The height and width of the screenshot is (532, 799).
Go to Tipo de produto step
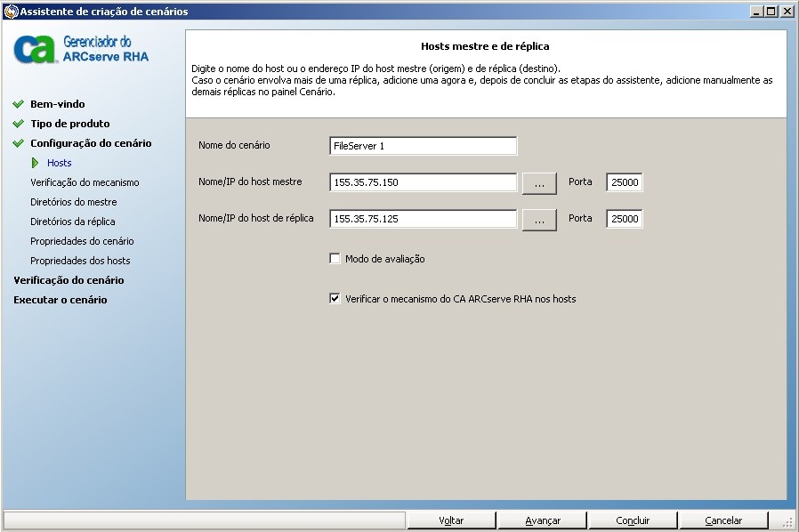(69, 124)
